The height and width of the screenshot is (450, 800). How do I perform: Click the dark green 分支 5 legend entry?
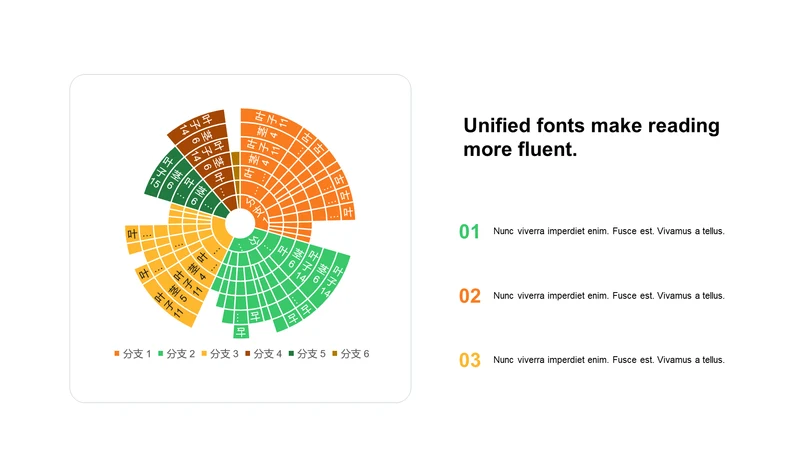point(307,354)
